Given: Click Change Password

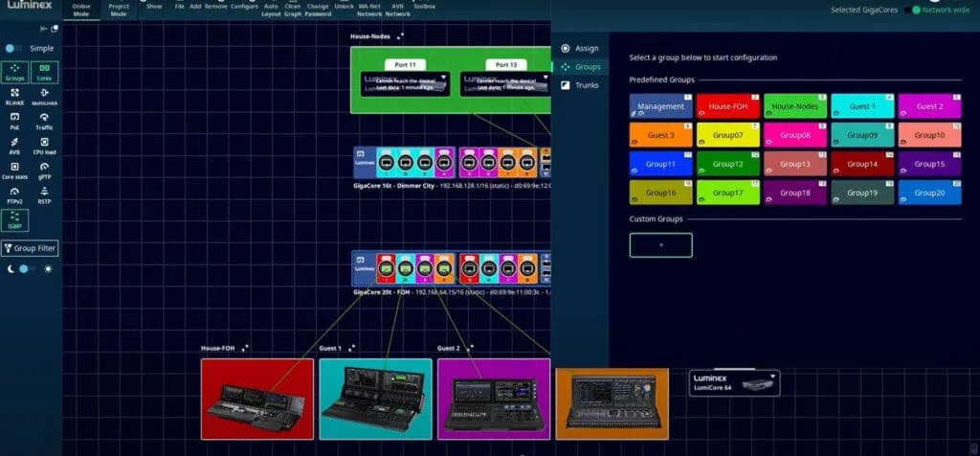Looking at the screenshot, I should (318, 10).
